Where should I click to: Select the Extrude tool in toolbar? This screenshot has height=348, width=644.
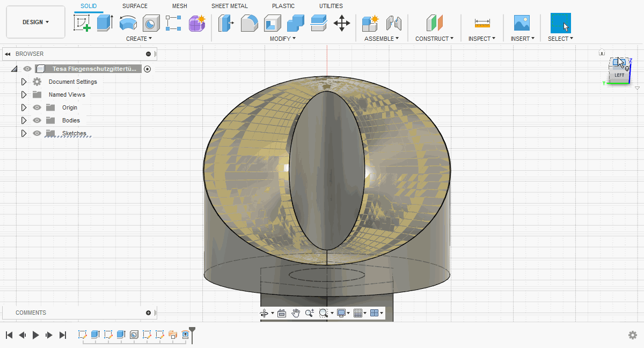105,23
